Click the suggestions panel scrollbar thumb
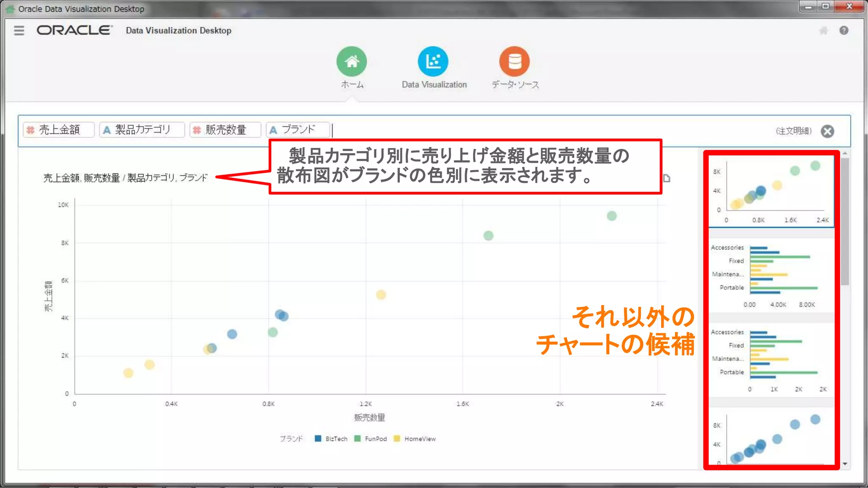868x488 pixels. tap(845, 222)
